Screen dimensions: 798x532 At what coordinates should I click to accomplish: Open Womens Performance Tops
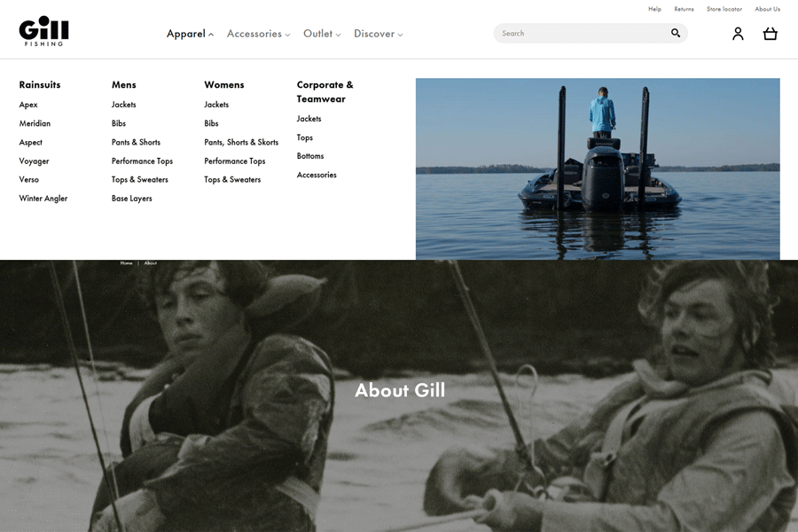pyautogui.click(x=235, y=160)
